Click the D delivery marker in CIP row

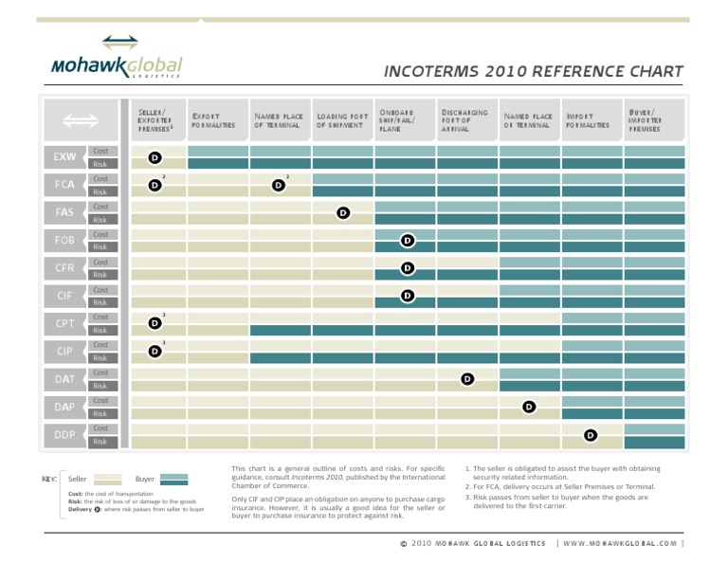point(155,352)
